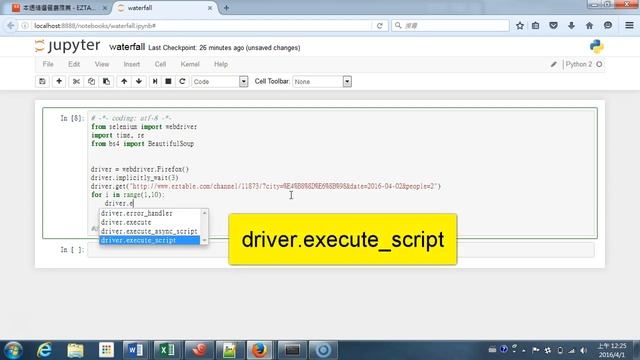Open Cell Toolbar None dropdown
The width and height of the screenshot is (640, 360).
[x=322, y=82]
